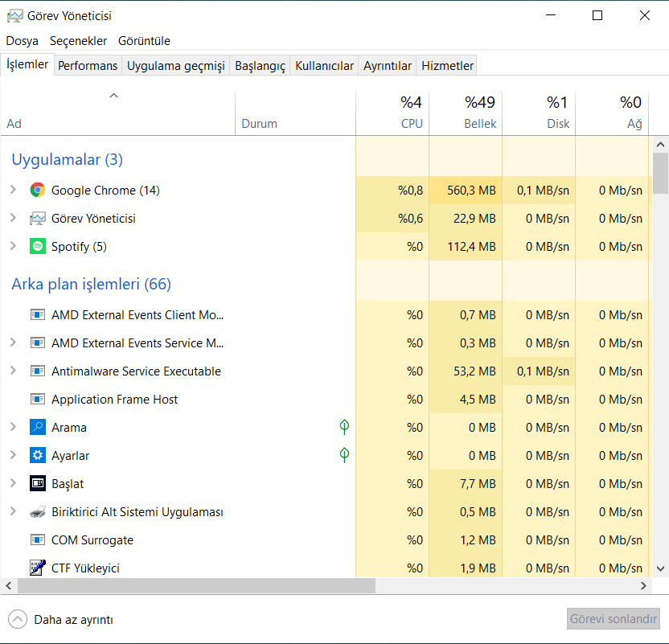
Task: Sort processes by Bellek column header
Action: click(x=466, y=113)
